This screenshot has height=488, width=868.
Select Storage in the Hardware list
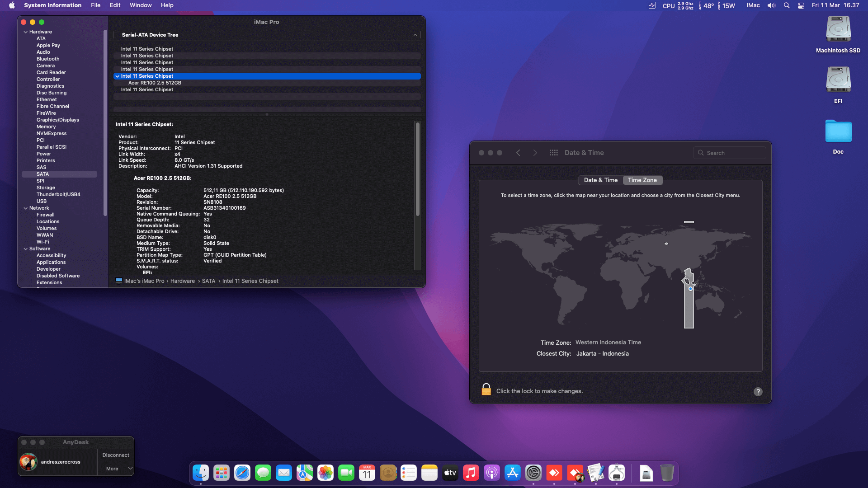46,188
